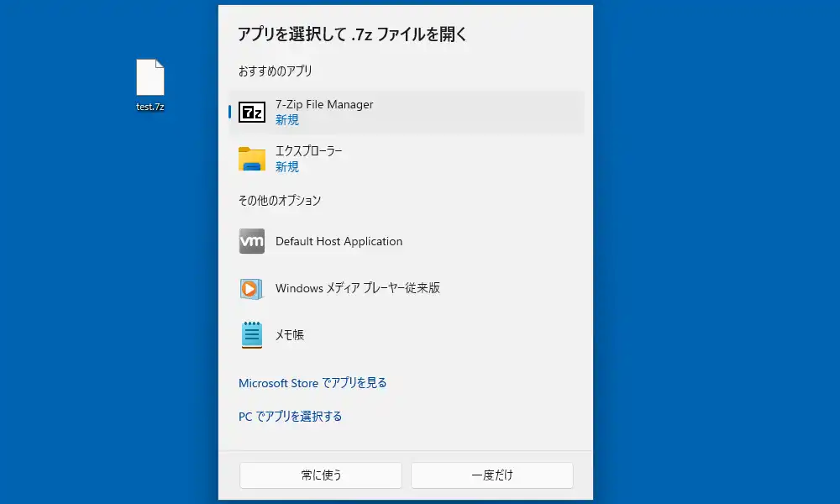
Task: Click the Explorer yellow folder icon
Action: pos(252,159)
